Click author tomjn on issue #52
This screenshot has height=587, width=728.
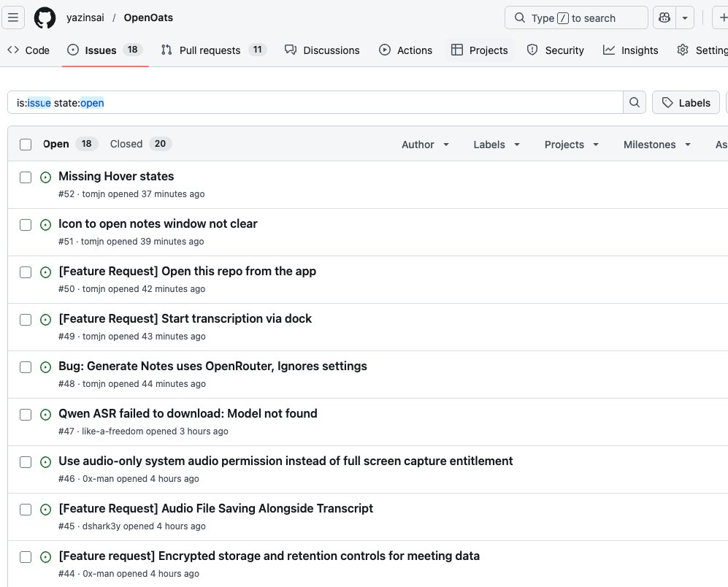(x=93, y=194)
